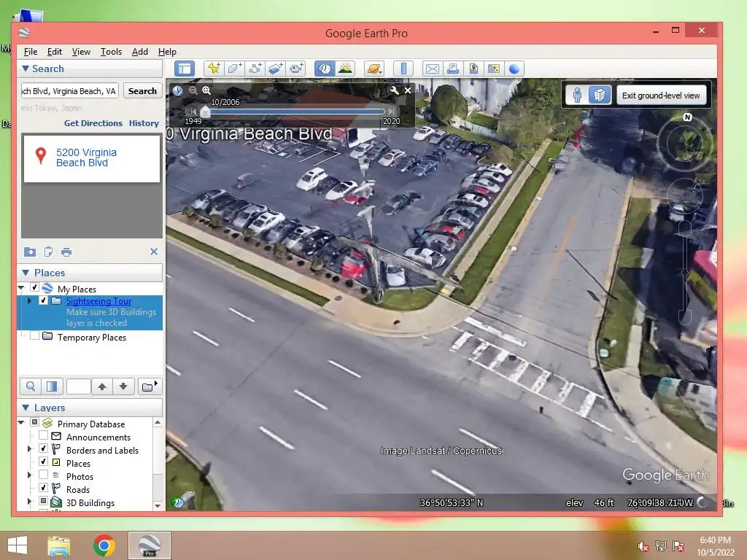Open the Add menu

tap(139, 52)
